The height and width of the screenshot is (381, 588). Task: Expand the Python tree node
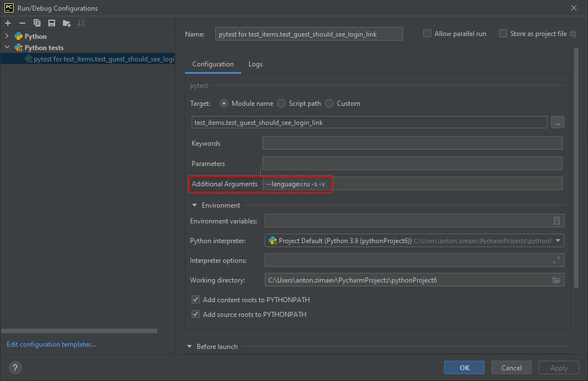tap(7, 36)
